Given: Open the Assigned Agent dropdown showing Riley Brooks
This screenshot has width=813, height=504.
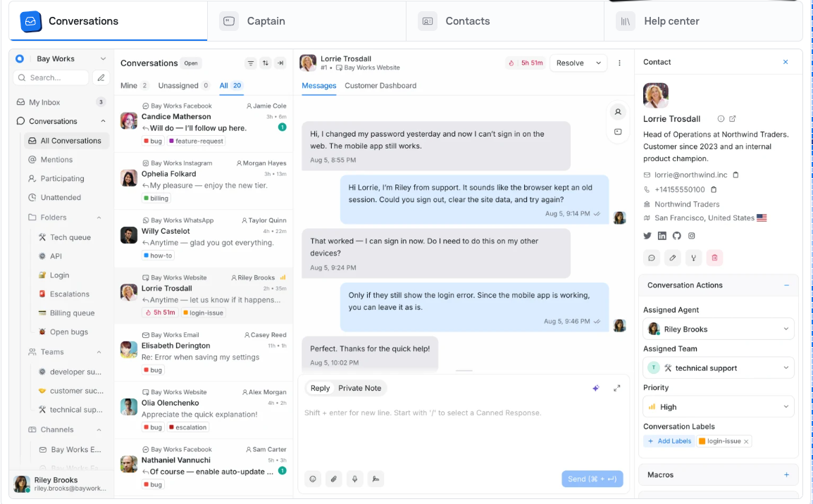Looking at the screenshot, I should (718, 329).
